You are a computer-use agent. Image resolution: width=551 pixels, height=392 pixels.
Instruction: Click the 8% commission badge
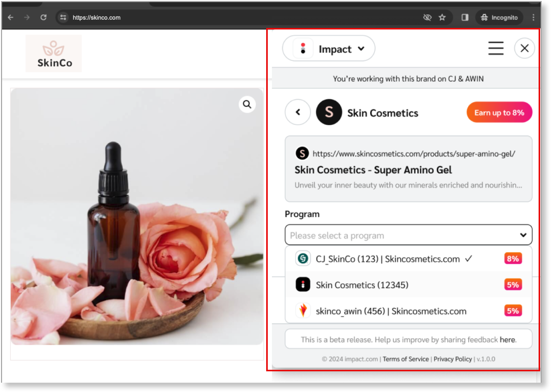coord(513,259)
